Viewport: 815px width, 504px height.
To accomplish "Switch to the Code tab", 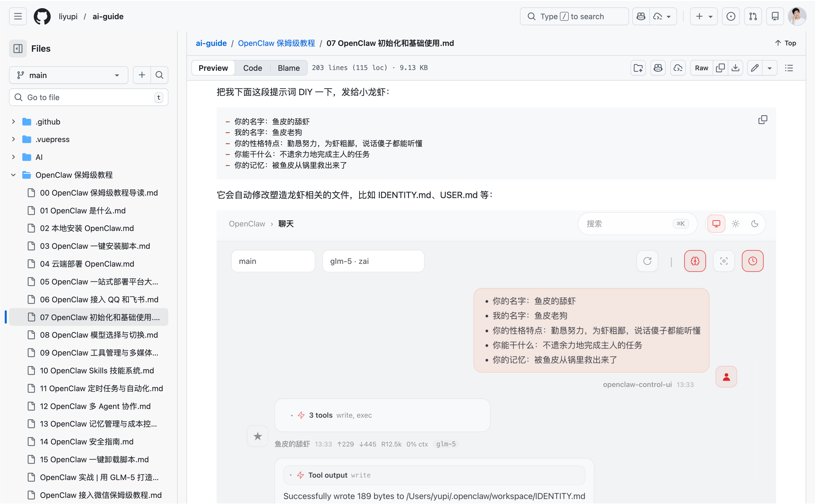I will [x=252, y=68].
